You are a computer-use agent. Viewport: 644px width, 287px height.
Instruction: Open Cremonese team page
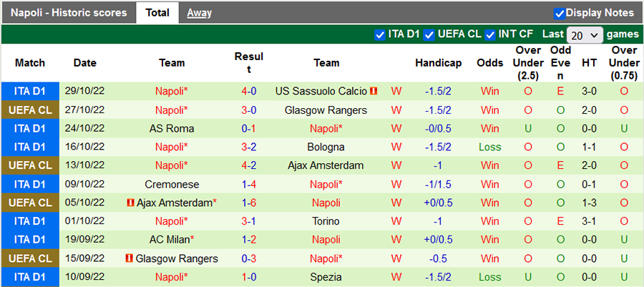point(172,185)
